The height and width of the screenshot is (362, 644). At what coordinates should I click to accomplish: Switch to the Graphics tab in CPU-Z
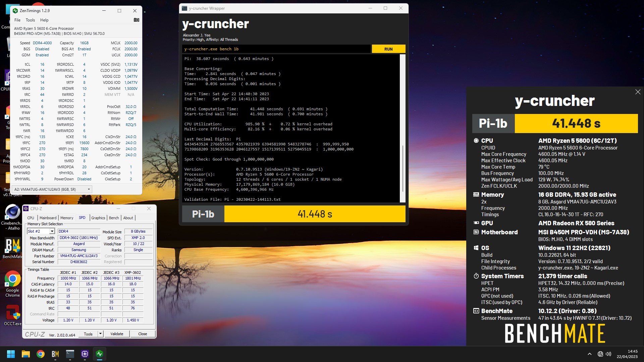pos(98,218)
